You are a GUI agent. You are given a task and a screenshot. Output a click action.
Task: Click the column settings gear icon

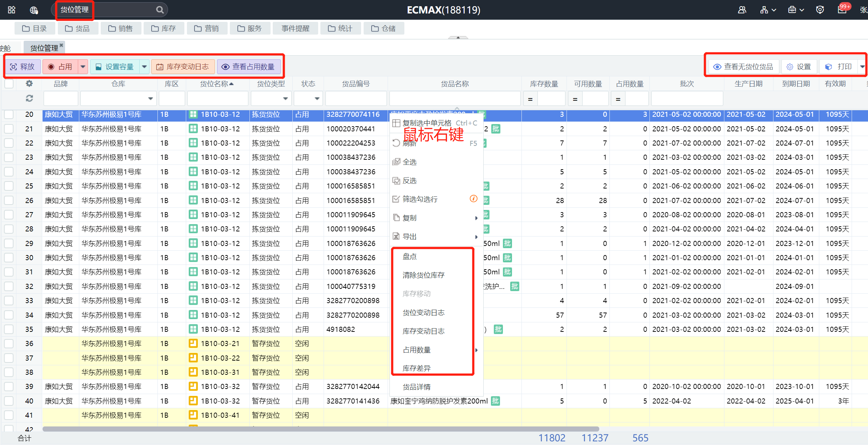click(29, 84)
